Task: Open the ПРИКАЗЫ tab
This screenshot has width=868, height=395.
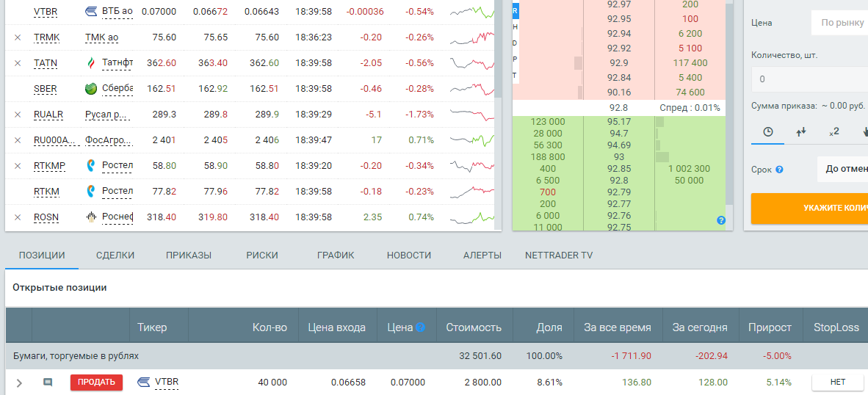Action: (x=189, y=256)
